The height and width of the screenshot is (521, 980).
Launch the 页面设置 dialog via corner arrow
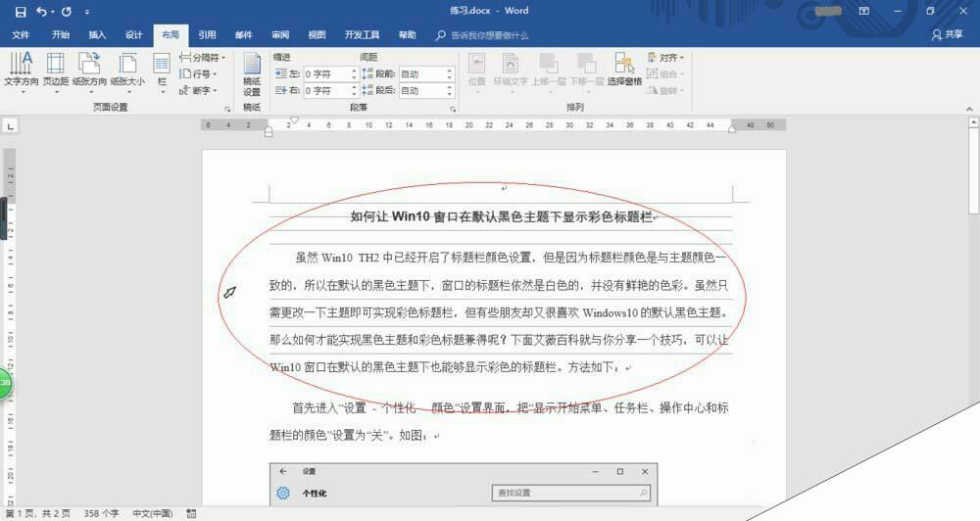pyautogui.click(x=227, y=109)
